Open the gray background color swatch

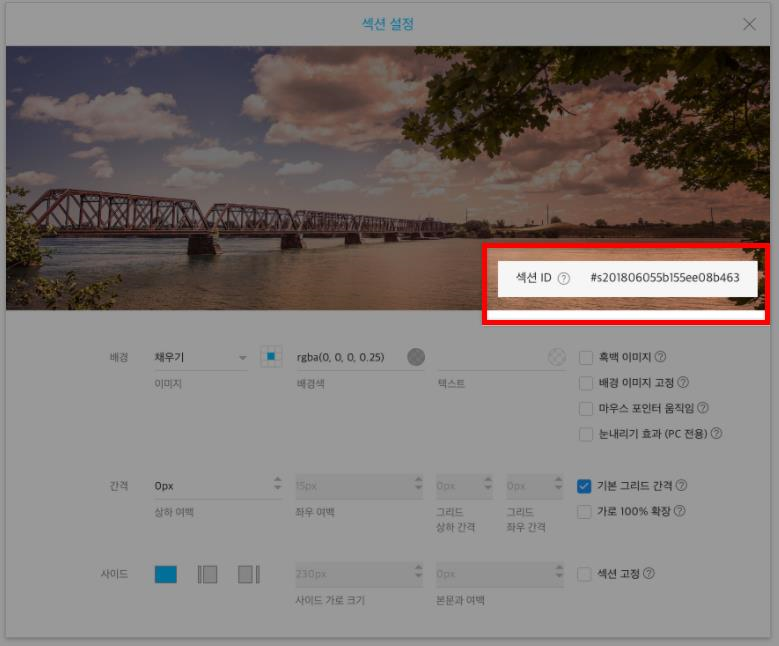[416, 357]
